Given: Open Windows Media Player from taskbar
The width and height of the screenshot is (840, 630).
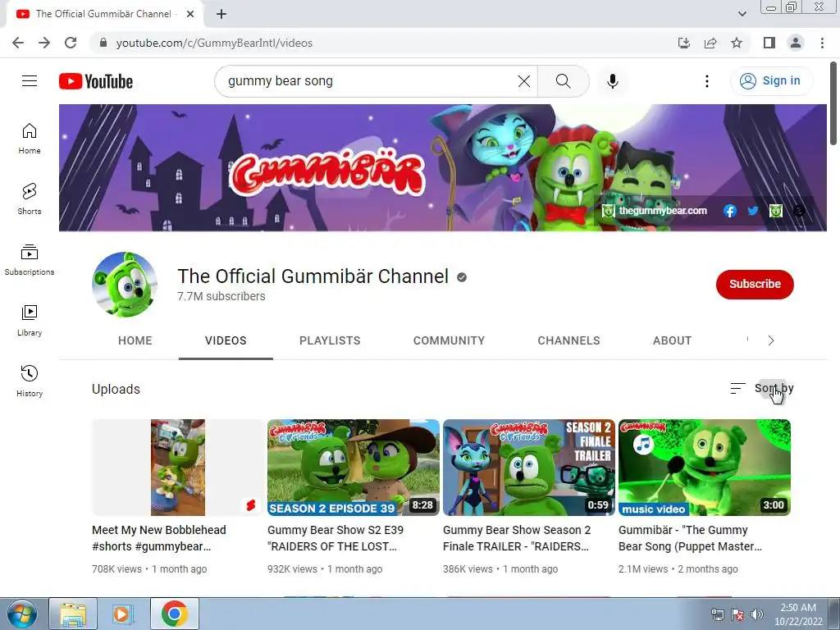Looking at the screenshot, I should coord(122,614).
